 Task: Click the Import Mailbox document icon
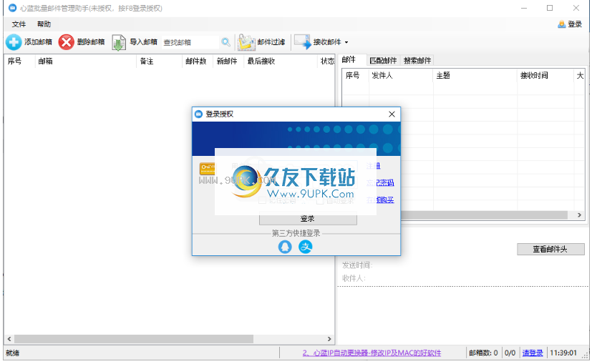coord(119,42)
